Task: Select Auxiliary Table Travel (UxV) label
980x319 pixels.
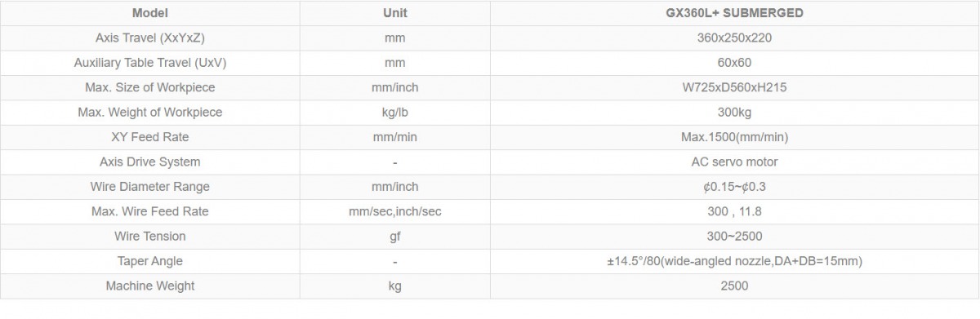Action: [149, 63]
